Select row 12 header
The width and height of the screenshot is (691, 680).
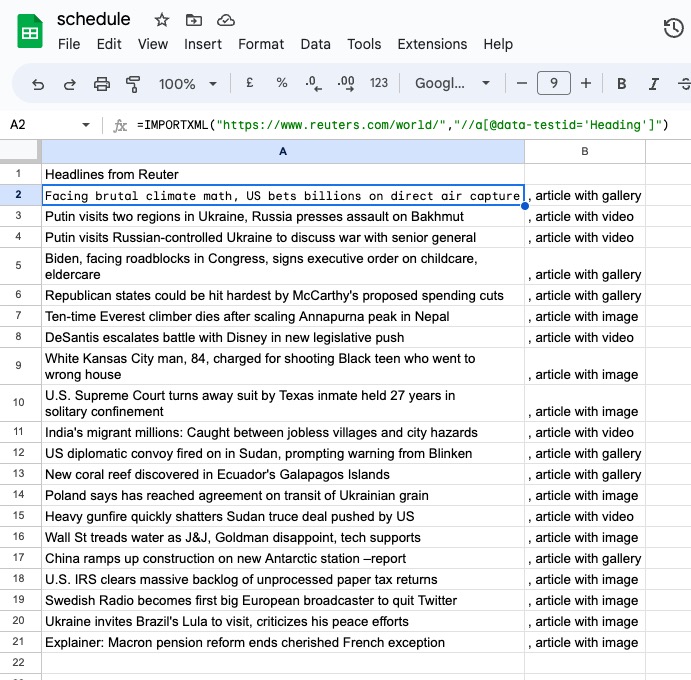pos(20,453)
